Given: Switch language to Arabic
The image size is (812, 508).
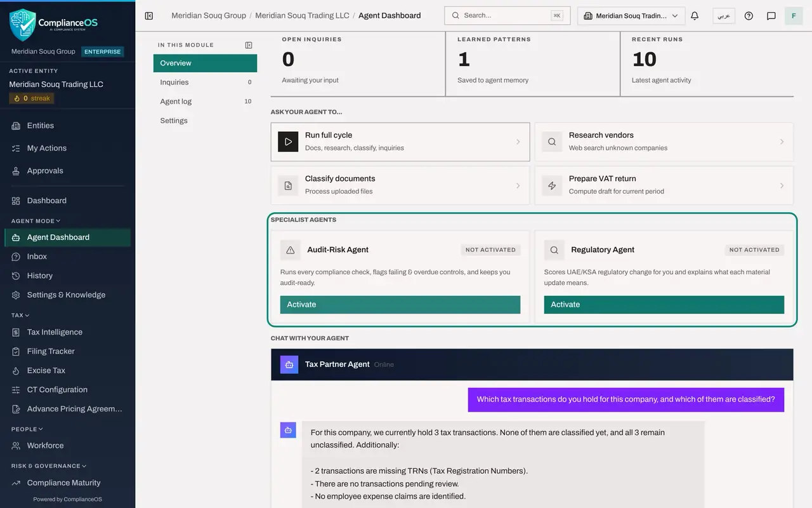Looking at the screenshot, I should click(x=724, y=15).
